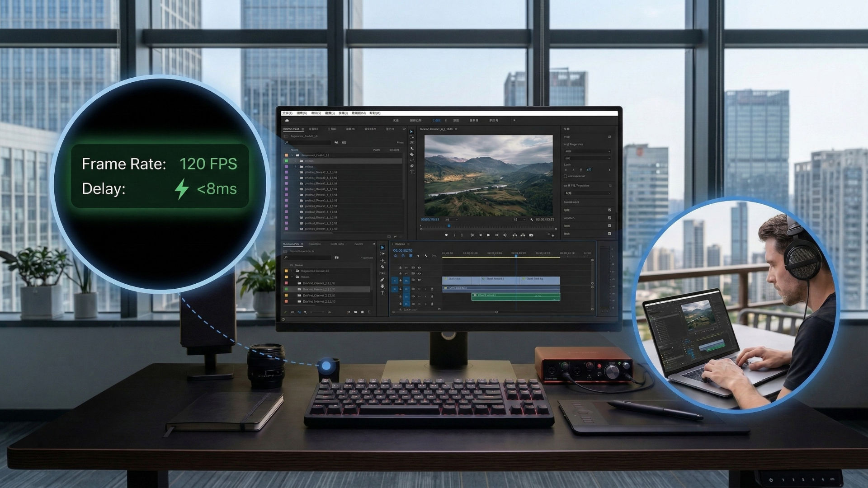Select the Type tool beside the preview monitor
The height and width of the screenshot is (488, 868).
412,172
